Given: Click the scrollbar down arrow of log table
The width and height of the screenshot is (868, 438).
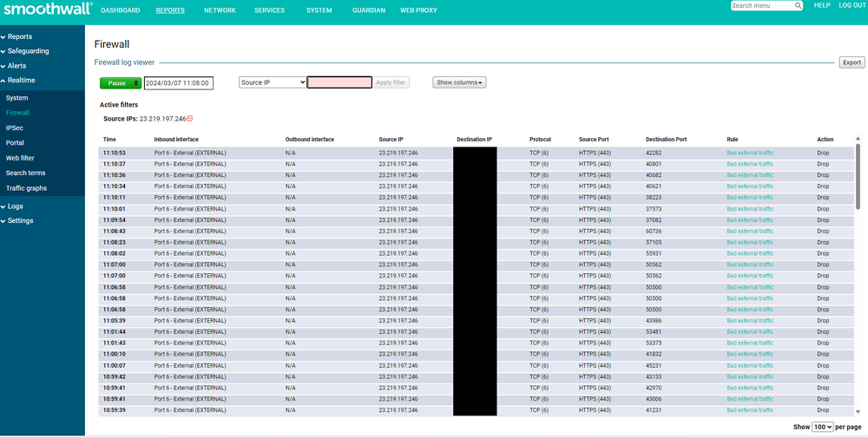Looking at the screenshot, I should [x=858, y=411].
